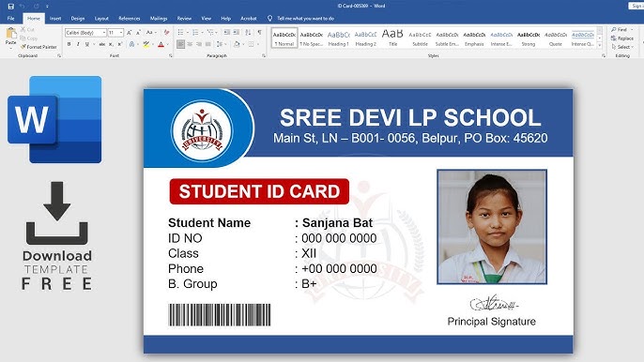This screenshot has width=644, height=362.
Task: Toggle left paragraph alignment
Action: [180, 44]
